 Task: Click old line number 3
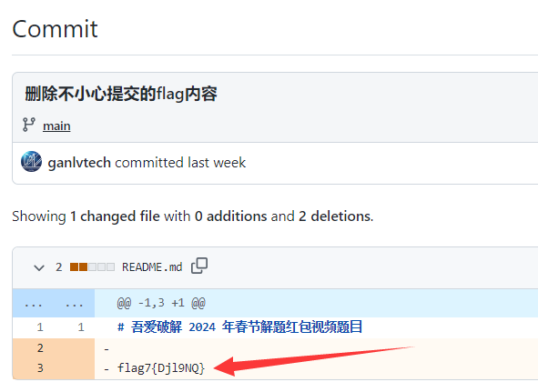(40, 368)
